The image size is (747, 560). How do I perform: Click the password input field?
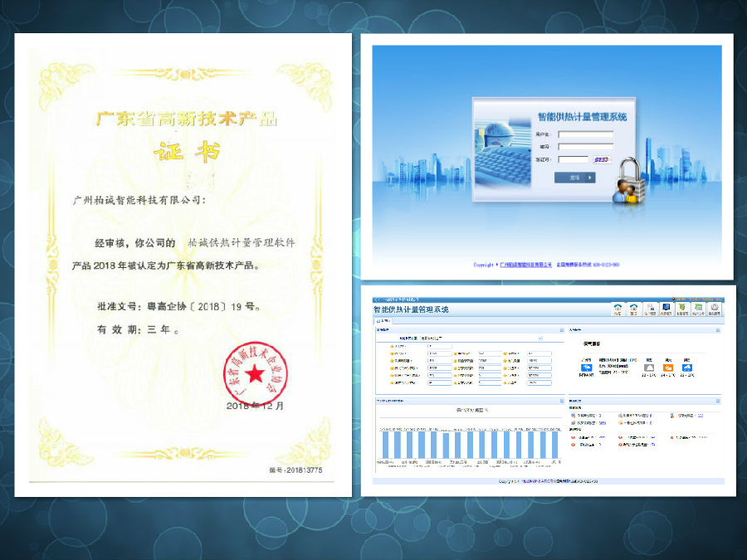pyautogui.click(x=585, y=146)
